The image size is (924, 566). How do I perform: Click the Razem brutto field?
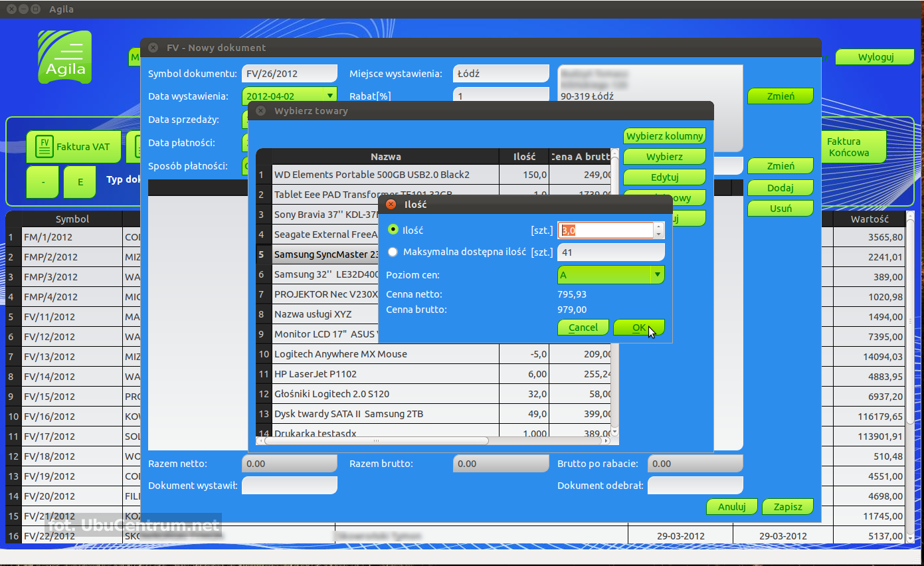tap(501, 464)
